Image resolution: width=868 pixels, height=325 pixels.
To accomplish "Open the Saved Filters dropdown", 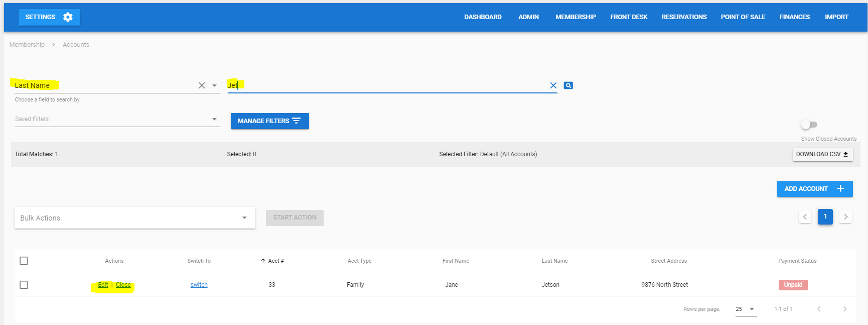I will tap(117, 119).
